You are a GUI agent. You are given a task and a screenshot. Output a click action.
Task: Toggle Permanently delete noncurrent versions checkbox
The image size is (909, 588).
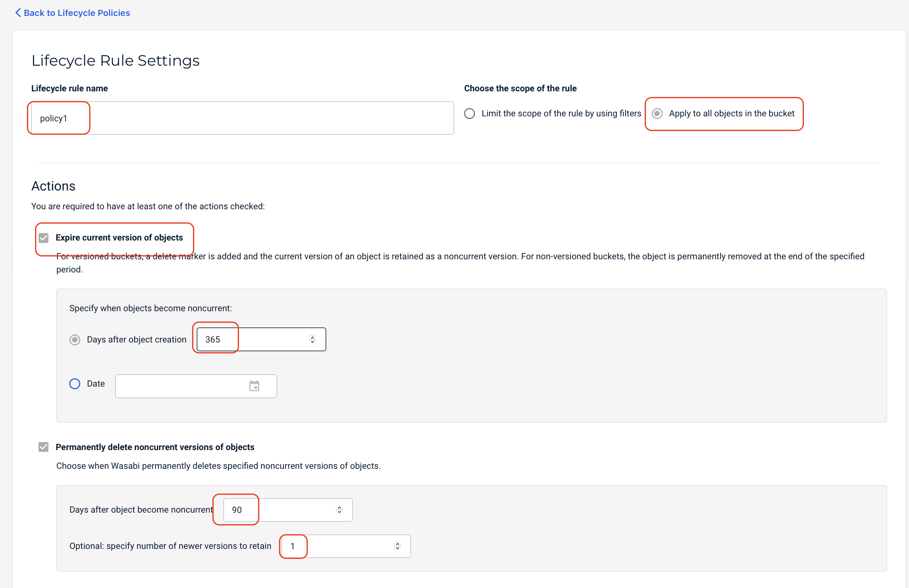tap(43, 447)
